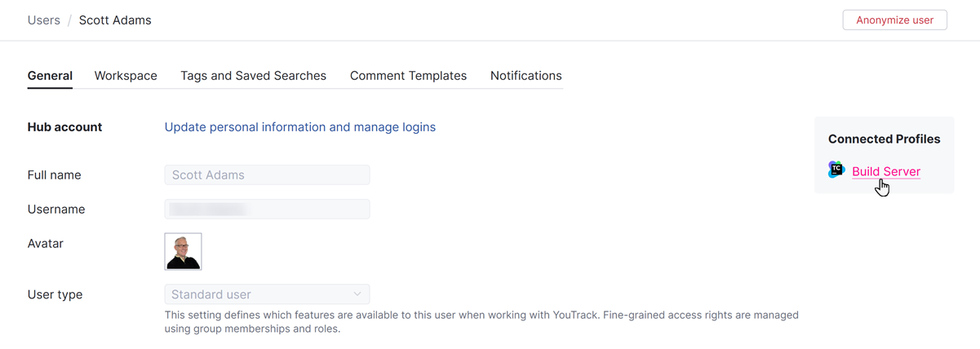This screenshot has height=349, width=980.
Task: Click the Anonymize user button
Action: (894, 20)
